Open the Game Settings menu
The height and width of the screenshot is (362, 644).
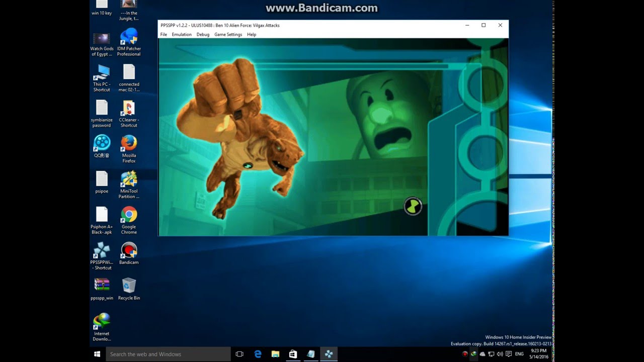(228, 34)
